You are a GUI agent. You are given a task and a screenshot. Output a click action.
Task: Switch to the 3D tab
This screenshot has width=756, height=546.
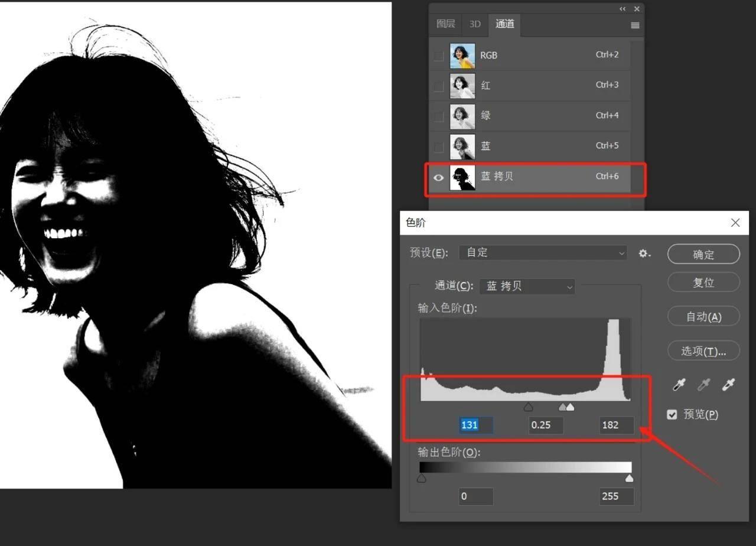point(475,24)
